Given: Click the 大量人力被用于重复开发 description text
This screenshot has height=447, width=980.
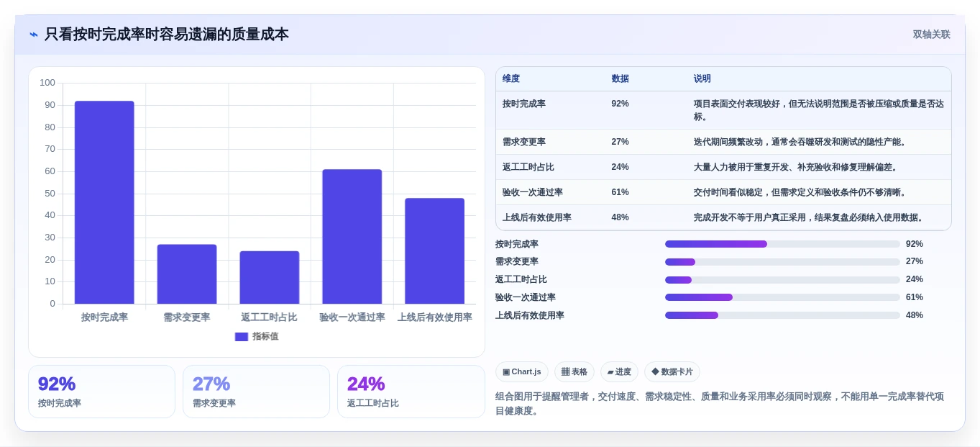Looking at the screenshot, I should 796,167.
